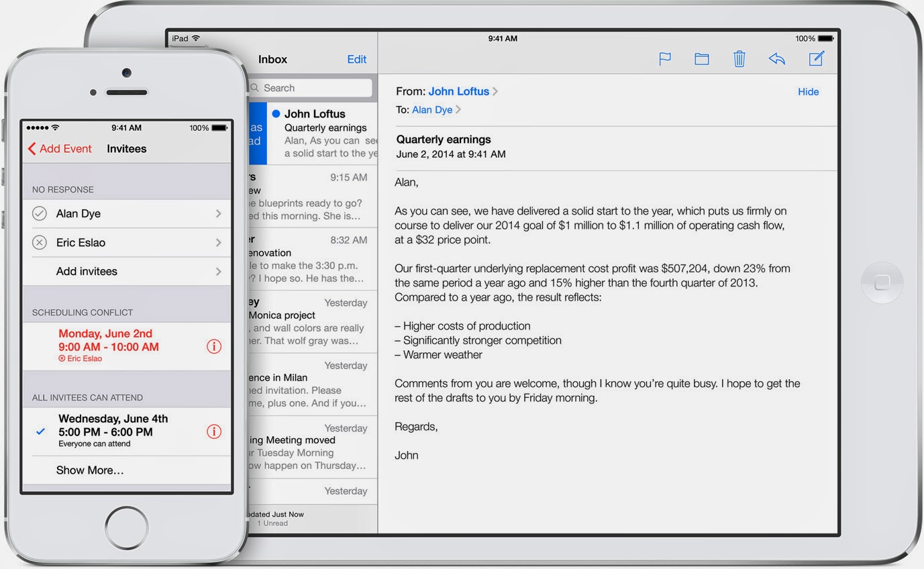This screenshot has width=924, height=569.
Task: Tap the checkmark circle beside Alan Dye
Action: (x=40, y=213)
